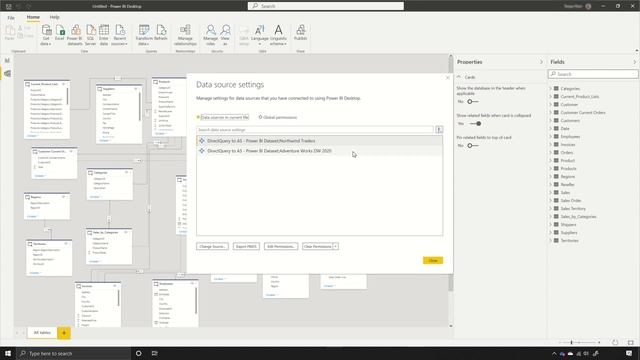Collapse the Properties pane with its chevron
This screenshot has height=360, width=640.
click(x=541, y=62)
